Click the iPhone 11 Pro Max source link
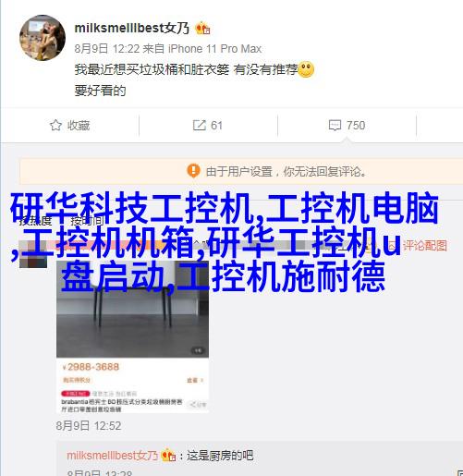Viewport: 463px width, 476px height. tap(214, 49)
